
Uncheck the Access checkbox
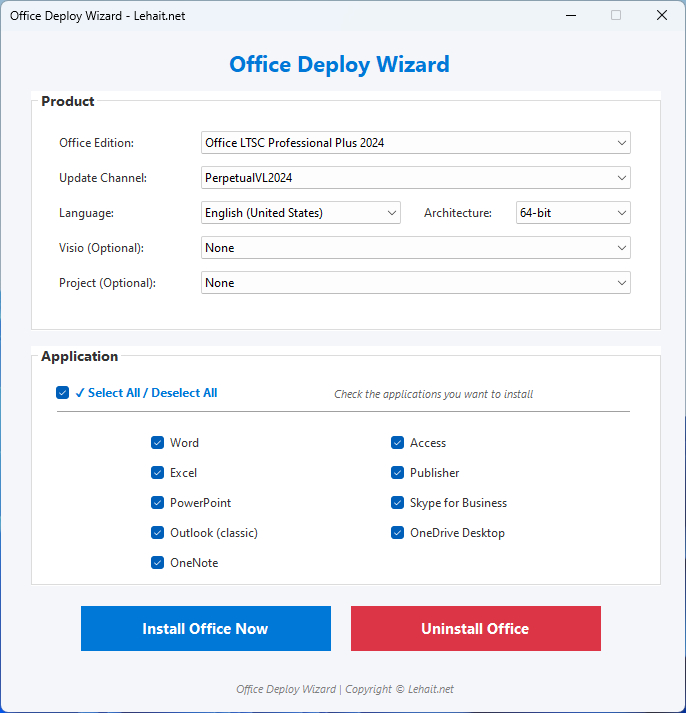[x=397, y=442]
